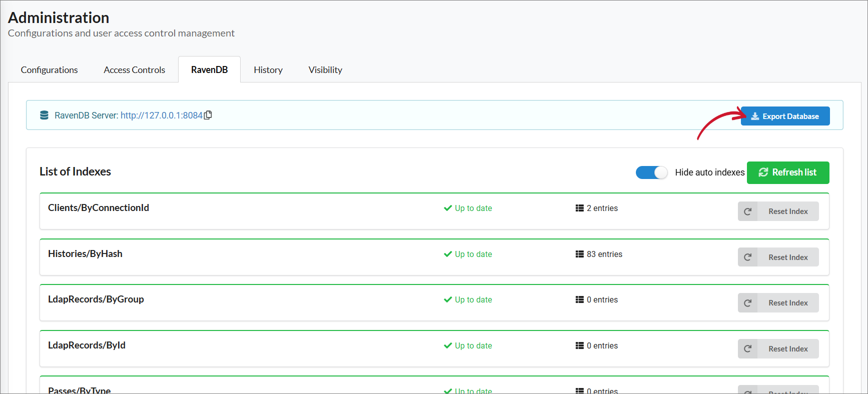The width and height of the screenshot is (868, 394).
Task: Click the refresh arrows icon in Refresh list
Action: pos(763,172)
